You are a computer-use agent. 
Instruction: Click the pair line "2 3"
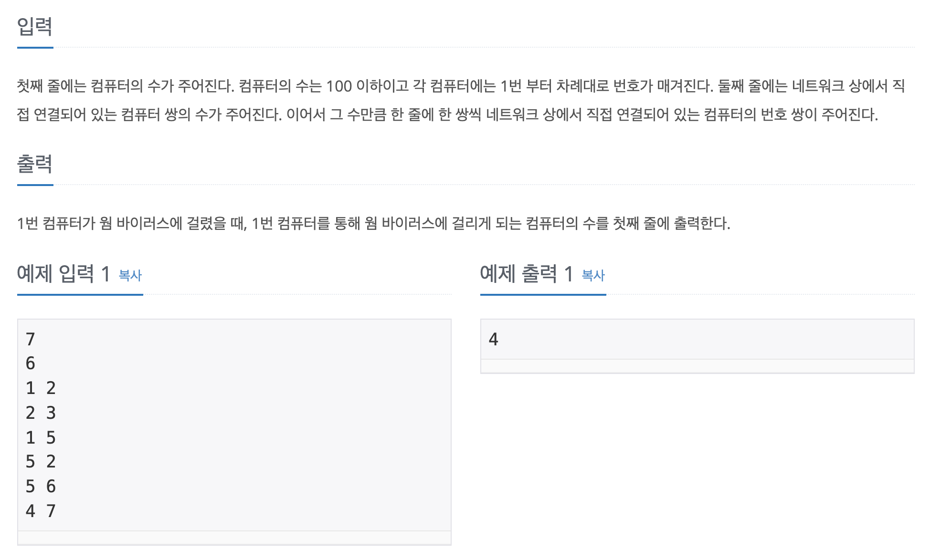41,413
